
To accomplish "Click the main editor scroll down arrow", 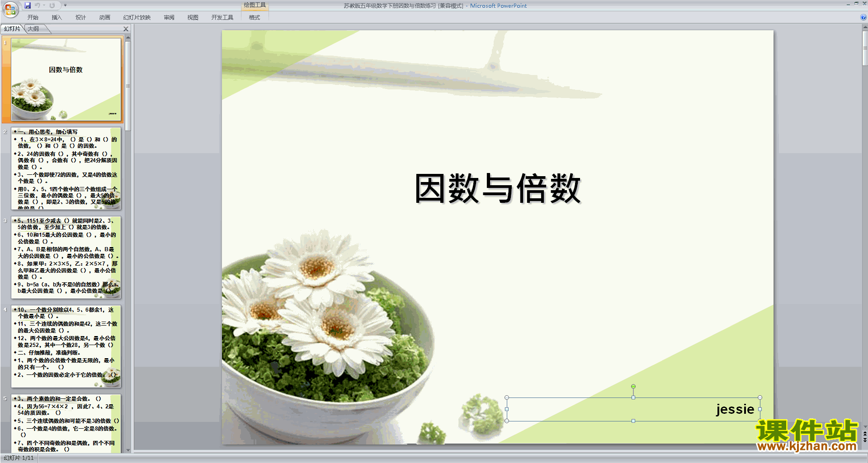I will [865, 426].
